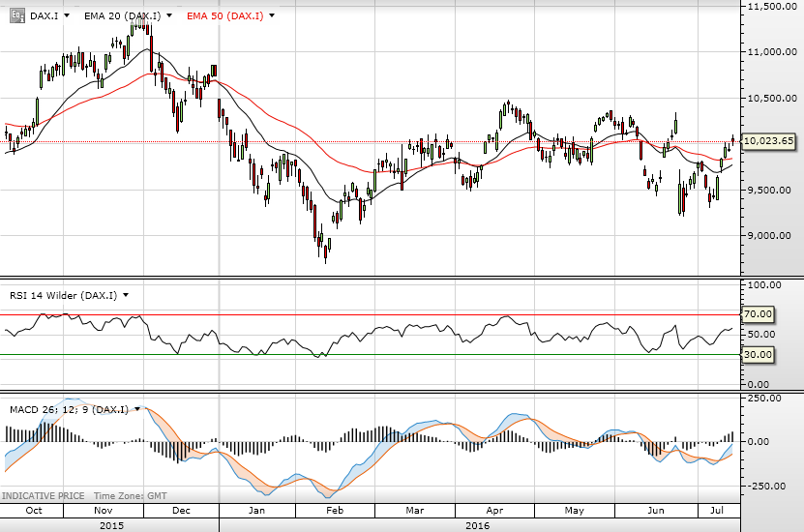Click the 11,500.00 price axis label
This screenshot has height=532, width=804.
[772, 6]
